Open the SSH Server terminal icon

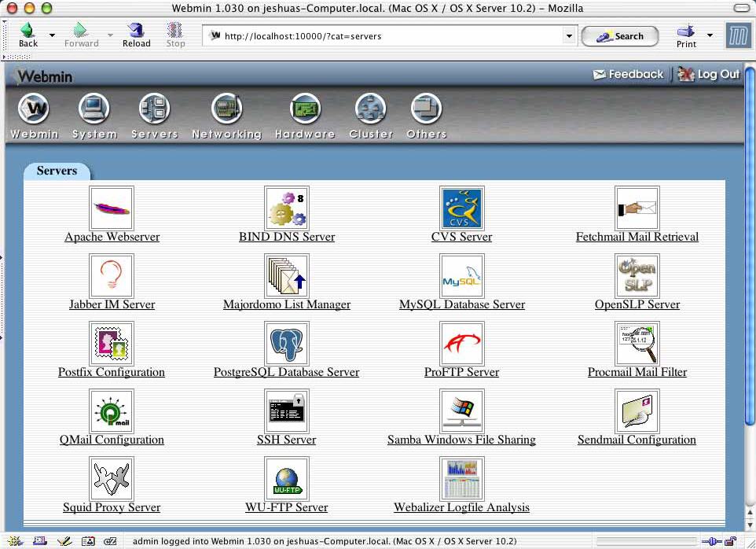pyautogui.click(x=287, y=411)
